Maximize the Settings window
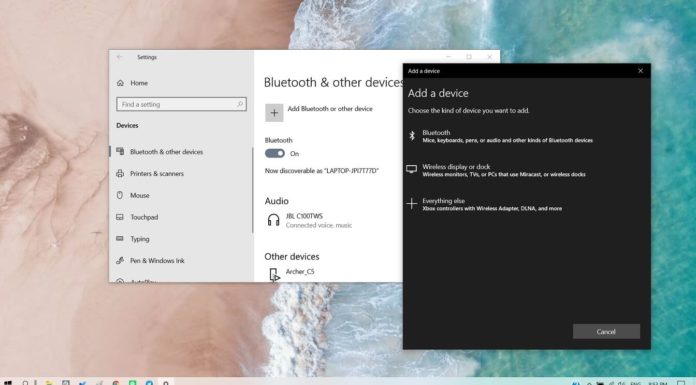Screen dimensions: 696x385 coord(469,57)
